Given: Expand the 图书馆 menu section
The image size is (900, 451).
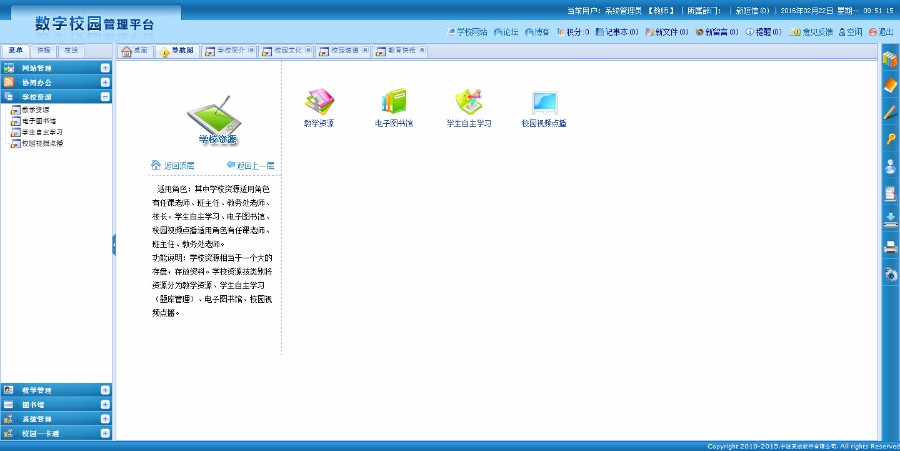Looking at the screenshot, I should coord(105,404).
